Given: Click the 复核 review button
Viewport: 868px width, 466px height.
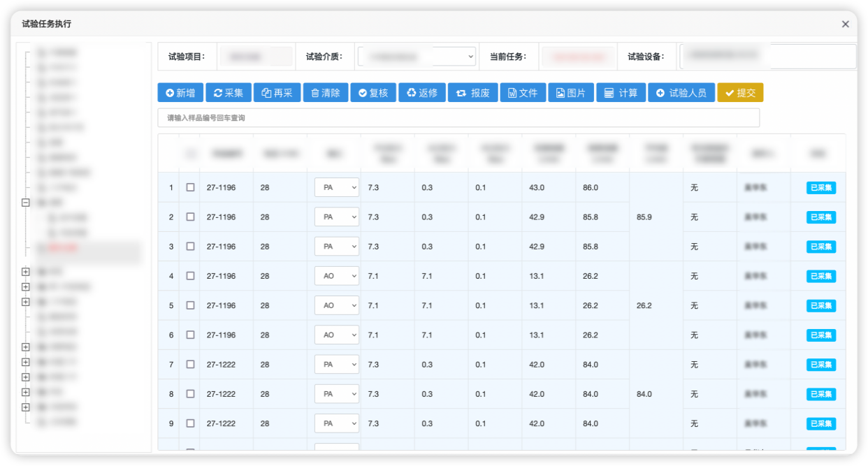Looking at the screenshot, I should tap(373, 93).
